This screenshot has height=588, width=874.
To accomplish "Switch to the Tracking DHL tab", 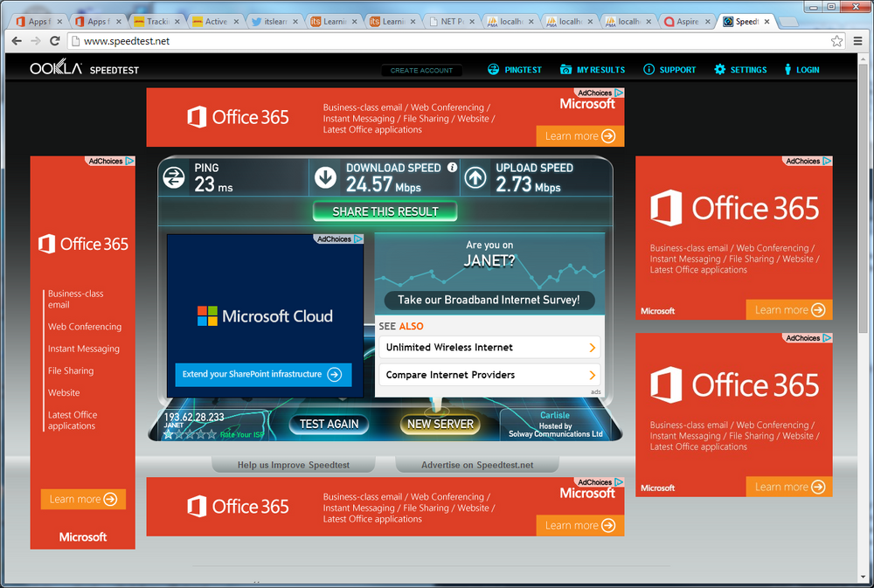I will point(157,21).
